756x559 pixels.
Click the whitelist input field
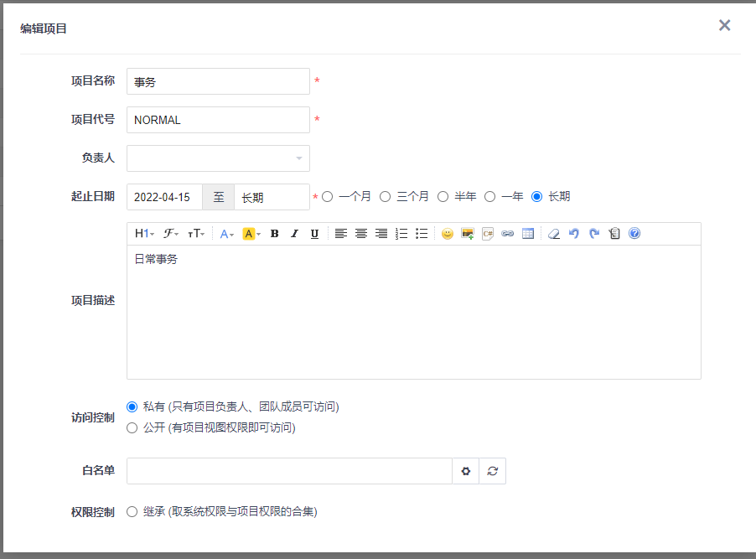(289, 471)
